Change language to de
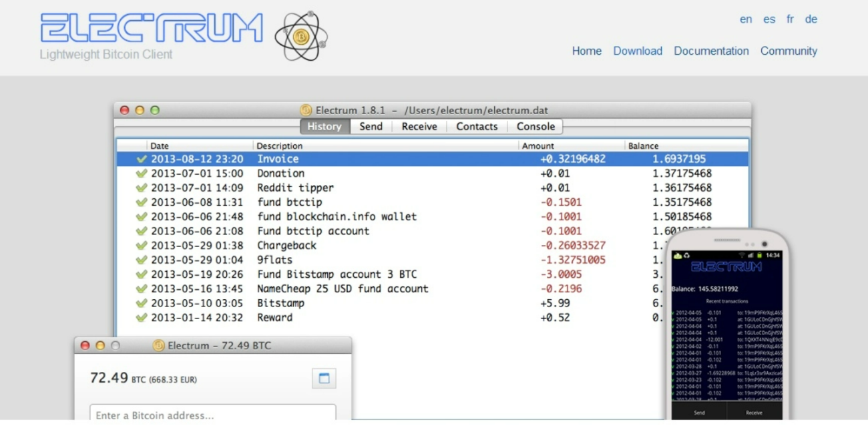The image size is (868, 432). coord(811,19)
